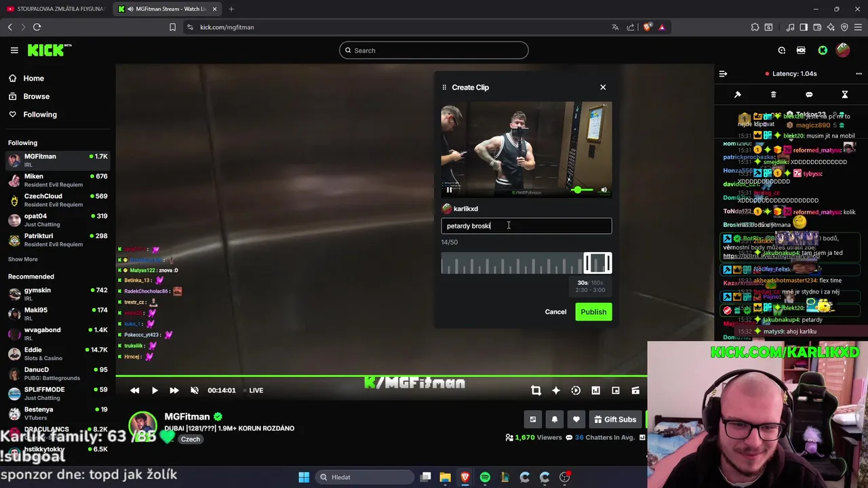Fast forward the stream
868x488 pixels.
[x=174, y=390]
